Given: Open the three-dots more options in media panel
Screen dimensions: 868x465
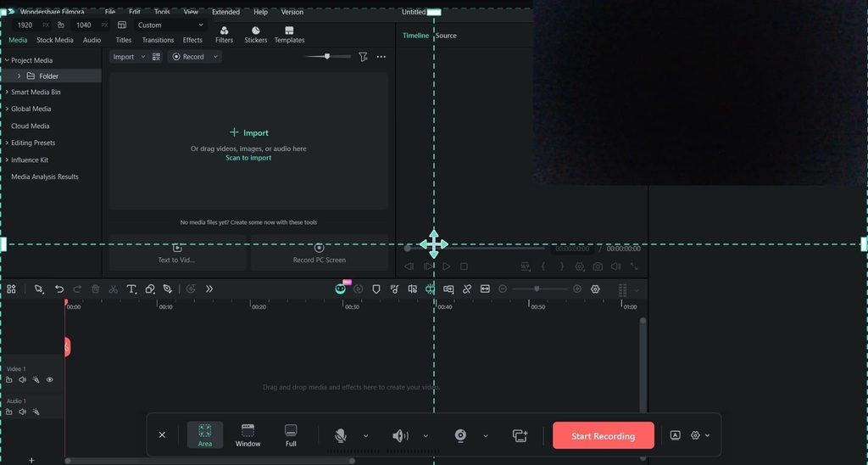Looking at the screenshot, I should click(x=381, y=57).
